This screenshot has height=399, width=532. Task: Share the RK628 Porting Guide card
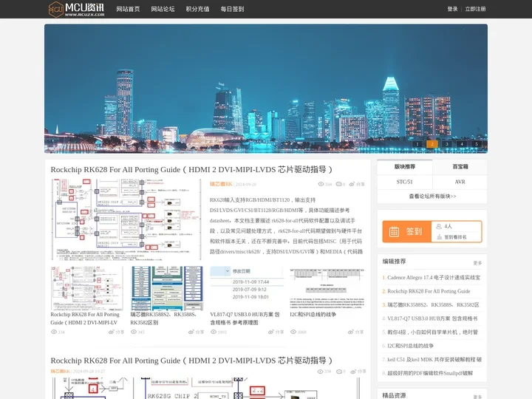pos(117,332)
